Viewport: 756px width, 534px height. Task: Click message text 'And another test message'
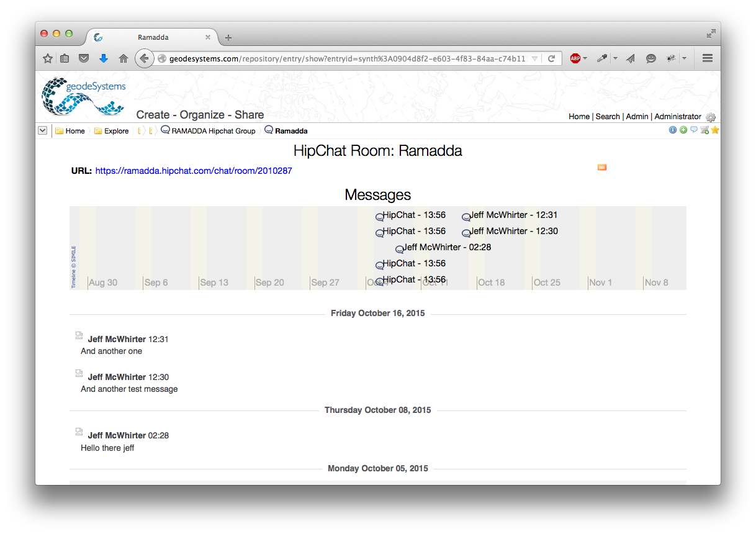(129, 389)
